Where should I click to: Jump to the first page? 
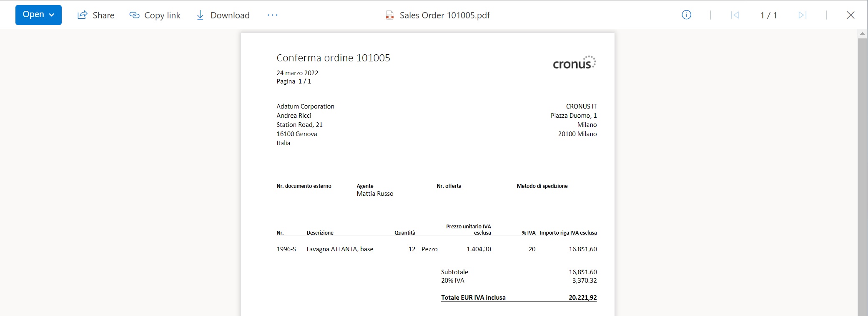point(735,15)
